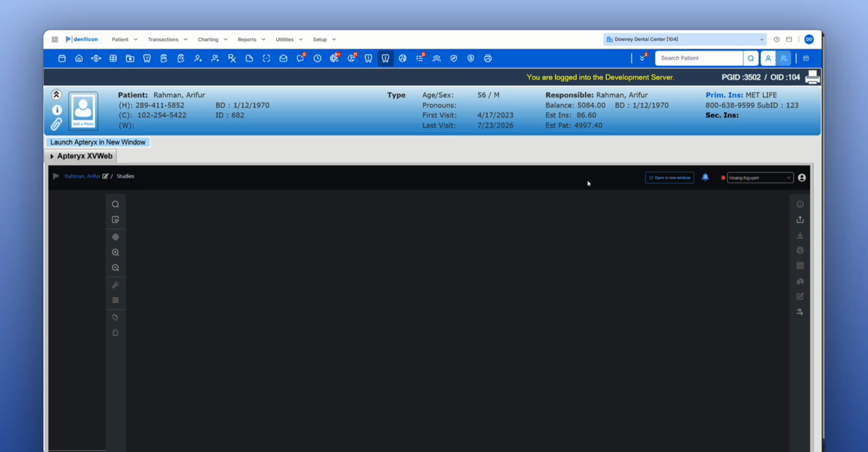Click the Search Patient input field
The image size is (868, 452).
[699, 58]
